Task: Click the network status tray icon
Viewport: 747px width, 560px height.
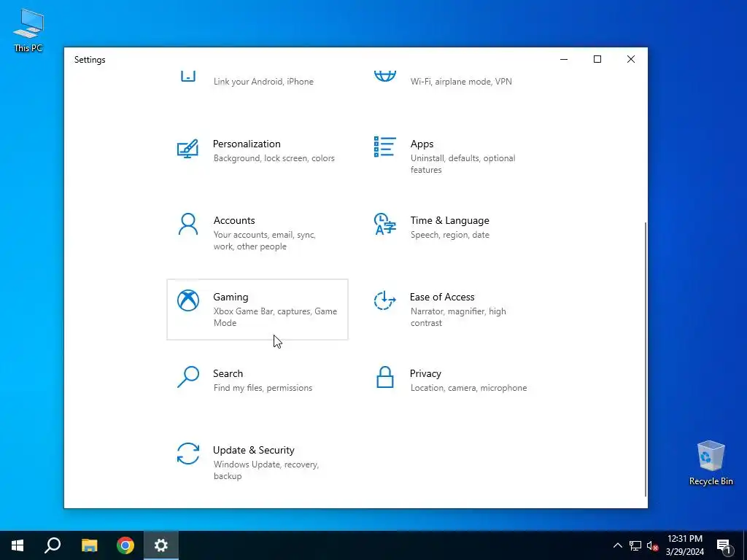Action: point(635,545)
